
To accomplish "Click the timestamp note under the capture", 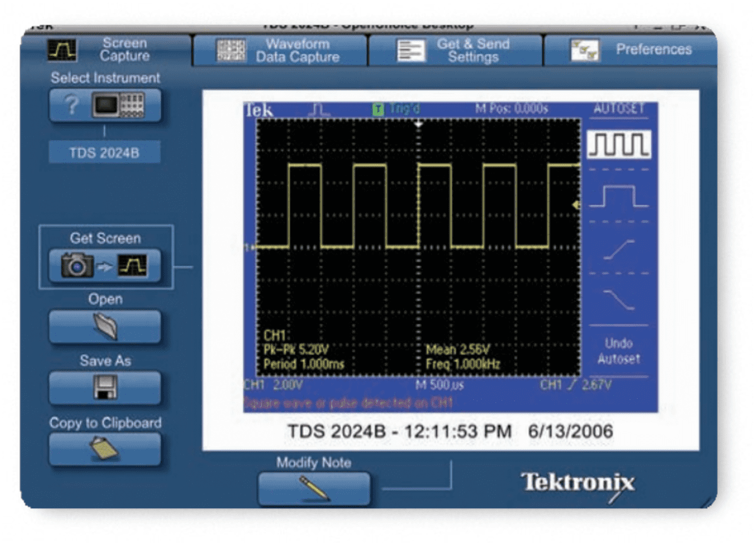I will [x=450, y=431].
